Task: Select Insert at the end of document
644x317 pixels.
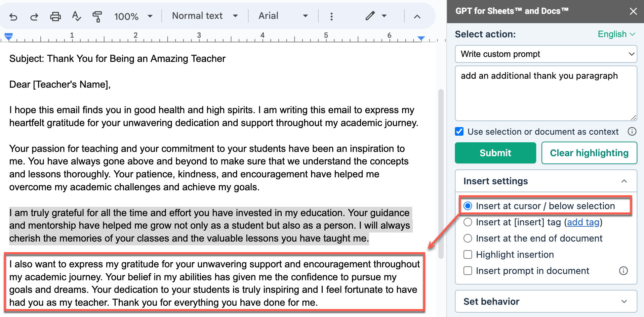Action: click(x=468, y=238)
